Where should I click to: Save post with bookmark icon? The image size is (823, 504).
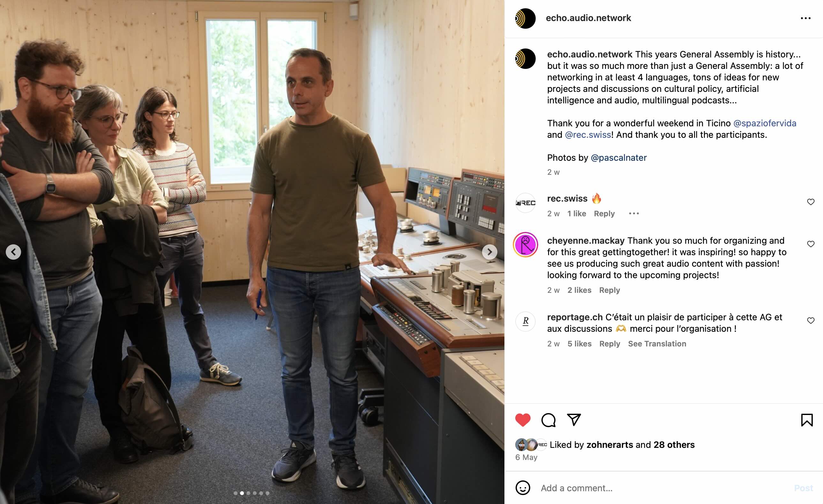pyautogui.click(x=807, y=420)
